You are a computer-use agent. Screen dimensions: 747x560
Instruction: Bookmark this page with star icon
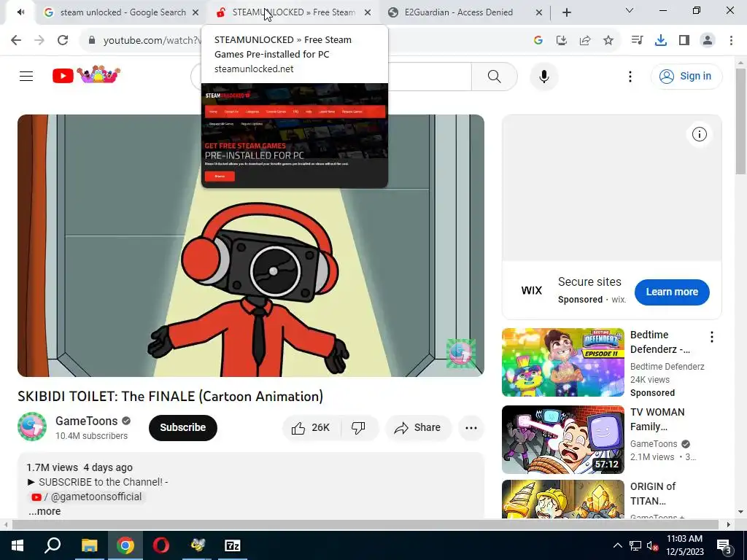(x=608, y=41)
